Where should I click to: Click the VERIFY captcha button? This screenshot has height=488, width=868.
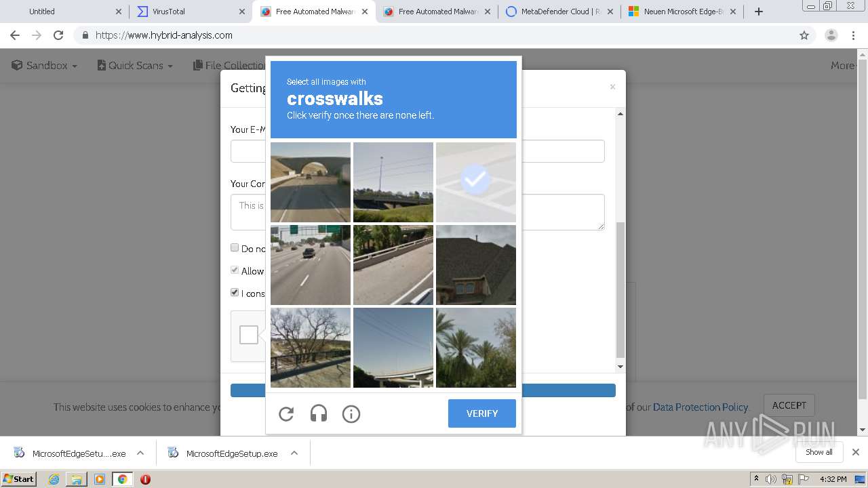482,413
